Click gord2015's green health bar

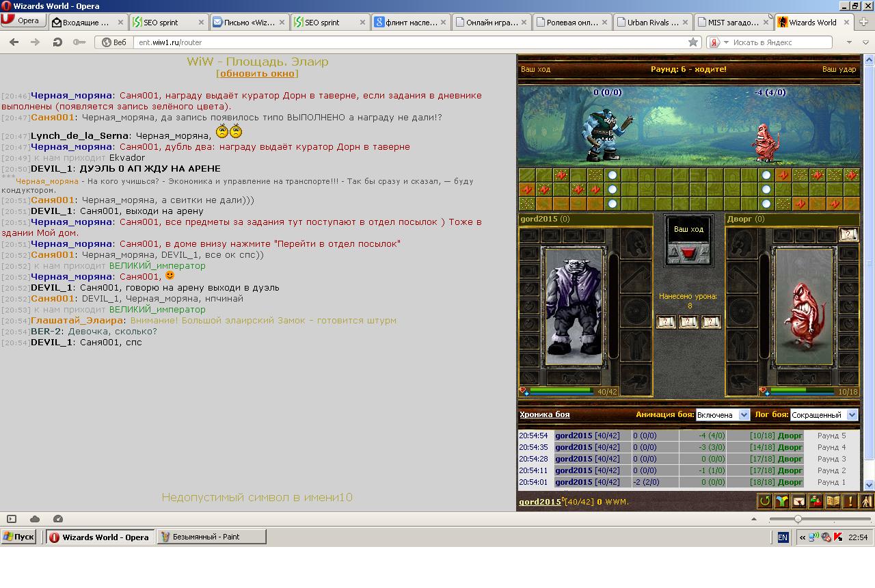point(560,390)
